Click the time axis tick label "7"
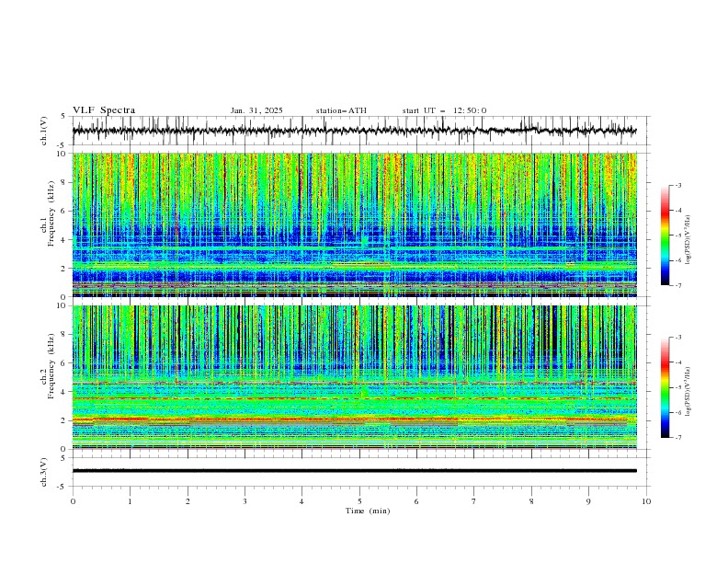 click(474, 501)
